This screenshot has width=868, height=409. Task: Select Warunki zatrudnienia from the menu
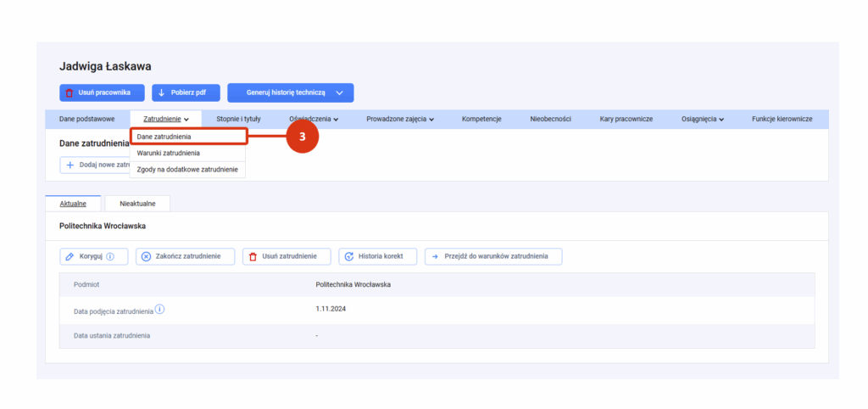click(187, 153)
